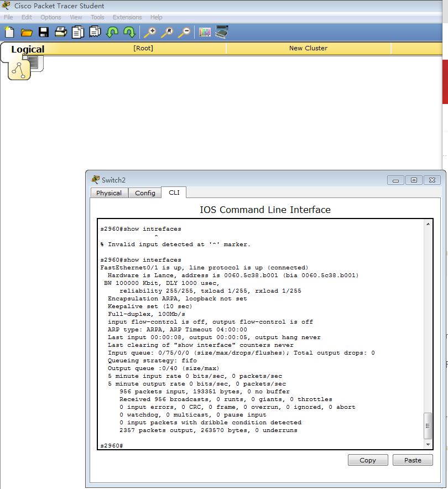448x489 pixels.
Task: Click the 'ARP type: ARPA' timeout line
Action: 178,330
